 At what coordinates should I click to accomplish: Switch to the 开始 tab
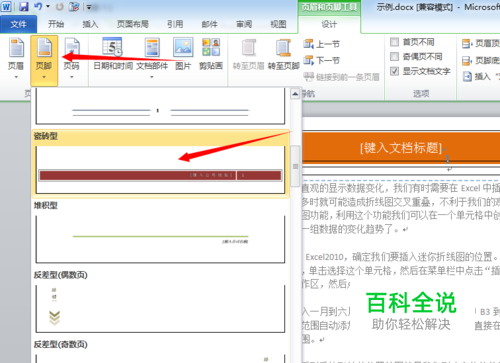(x=56, y=24)
